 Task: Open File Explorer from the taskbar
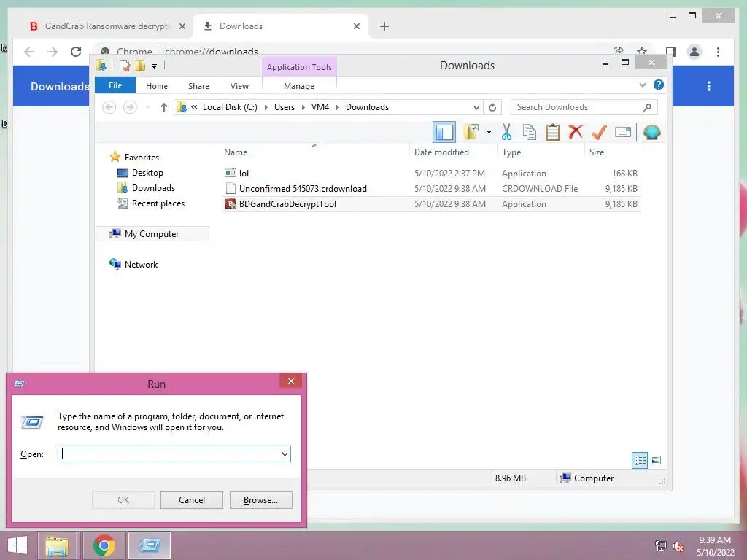pyautogui.click(x=57, y=545)
